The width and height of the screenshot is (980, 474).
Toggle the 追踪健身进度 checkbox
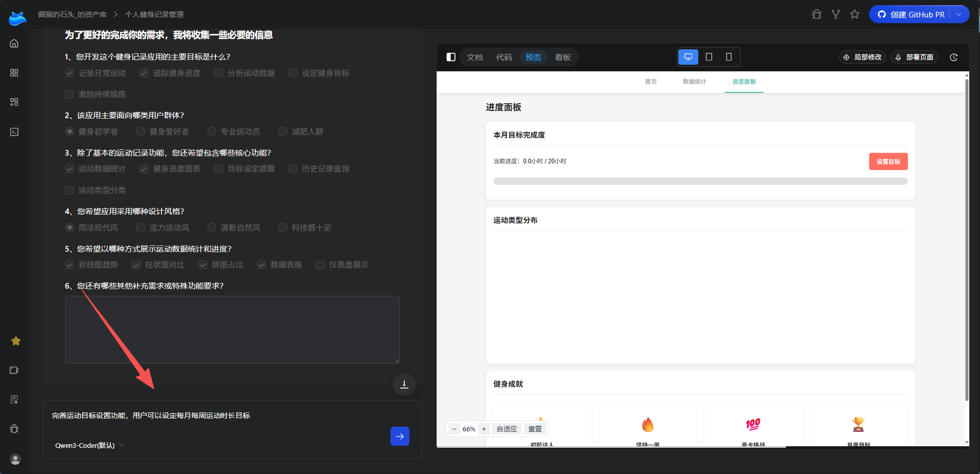(x=144, y=73)
